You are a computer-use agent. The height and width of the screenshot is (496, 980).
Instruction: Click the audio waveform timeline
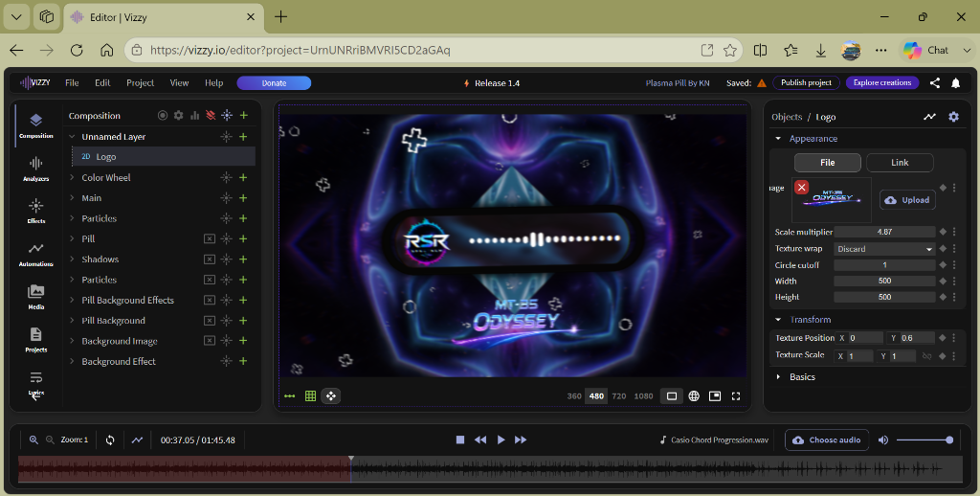pyautogui.click(x=490, y=469)
